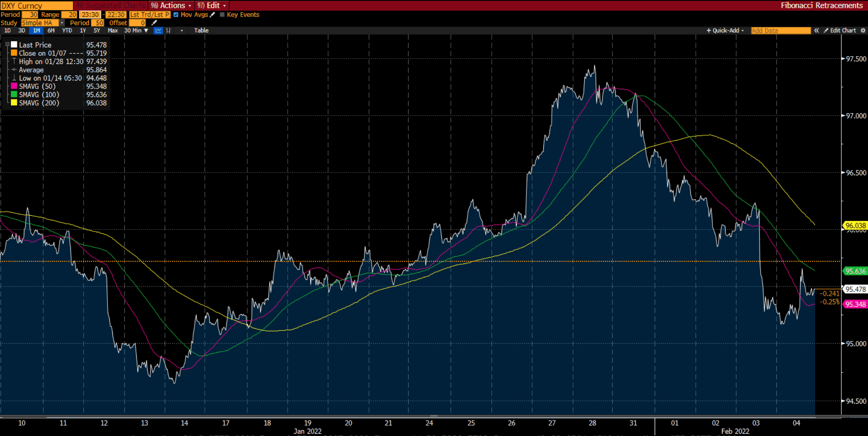The image size is (868, 436).
Task: Collapse the chart legend panel
Action: tap(7, 44)
